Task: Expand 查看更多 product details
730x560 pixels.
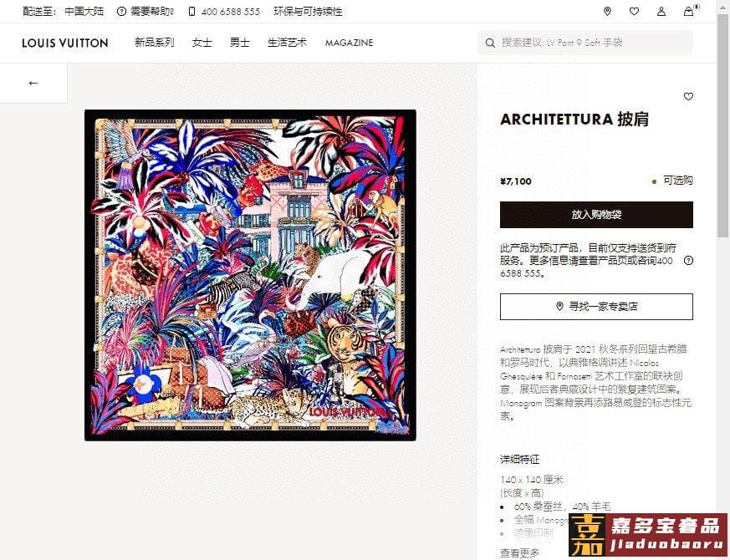Action: 519,553
